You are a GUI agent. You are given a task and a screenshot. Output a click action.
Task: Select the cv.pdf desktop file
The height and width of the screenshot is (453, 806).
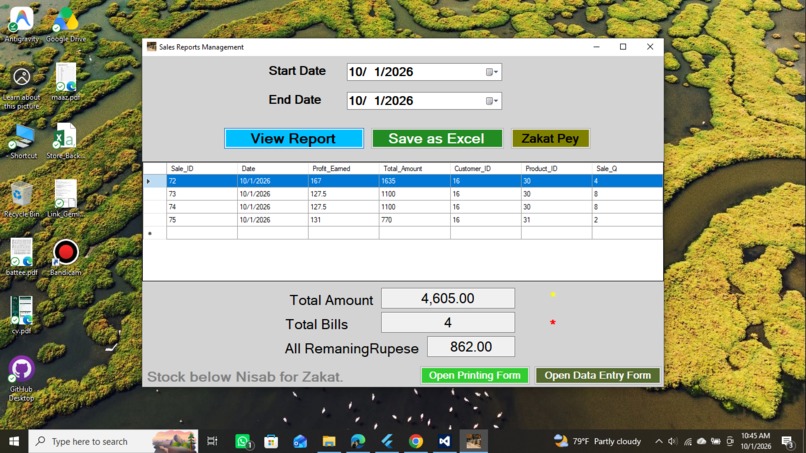click(22, 315)
